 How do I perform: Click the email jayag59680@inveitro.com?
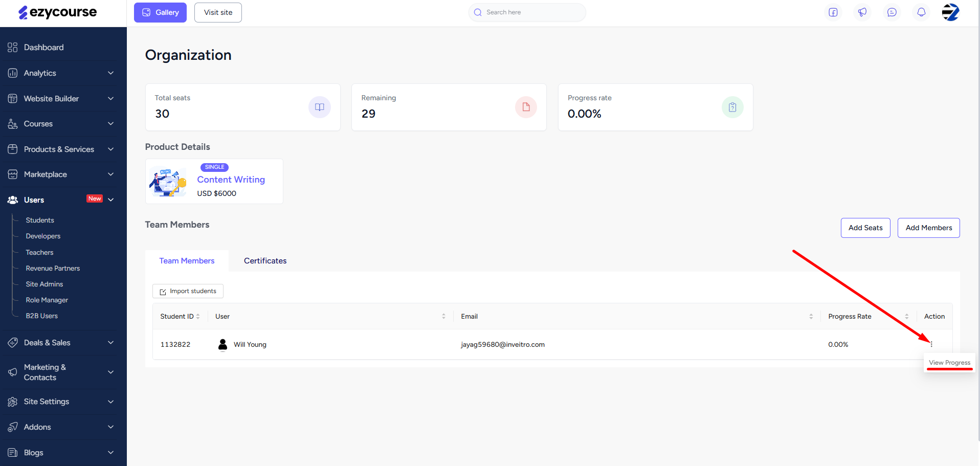503,344
